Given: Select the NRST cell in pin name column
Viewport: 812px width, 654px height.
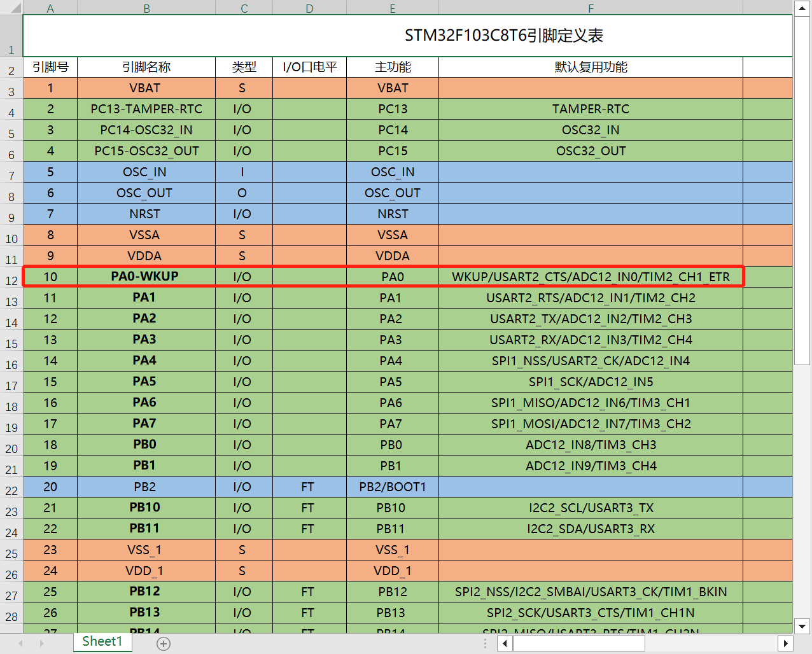Looking at the screenshot, I should pyautogui.click(x=146, y=214).
